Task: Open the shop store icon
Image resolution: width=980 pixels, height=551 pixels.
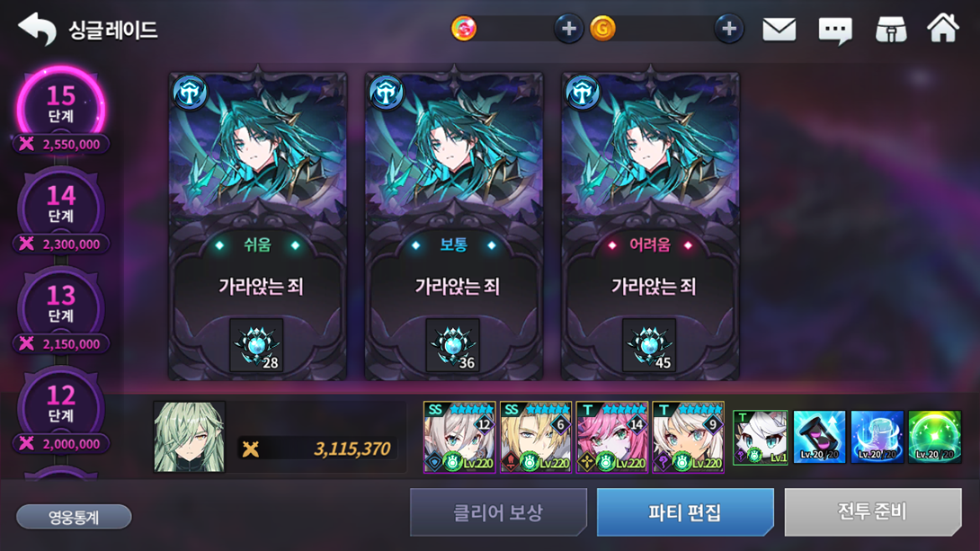Action: [x=891, y=30]
